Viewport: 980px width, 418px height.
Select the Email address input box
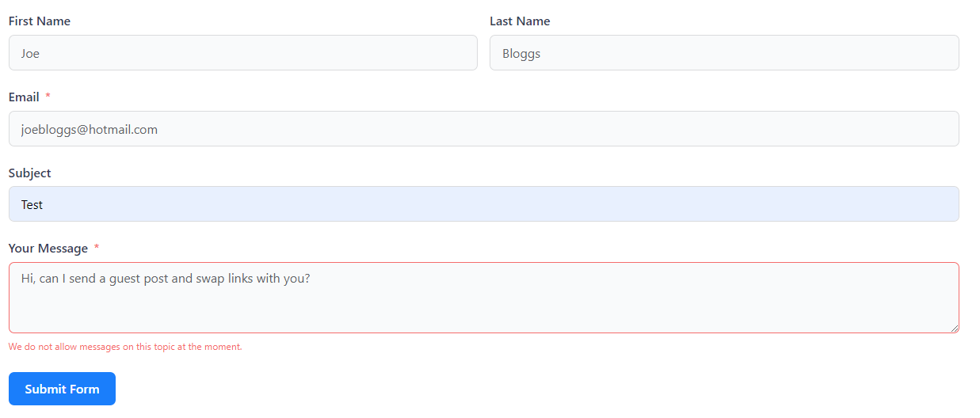pos(484,128)
